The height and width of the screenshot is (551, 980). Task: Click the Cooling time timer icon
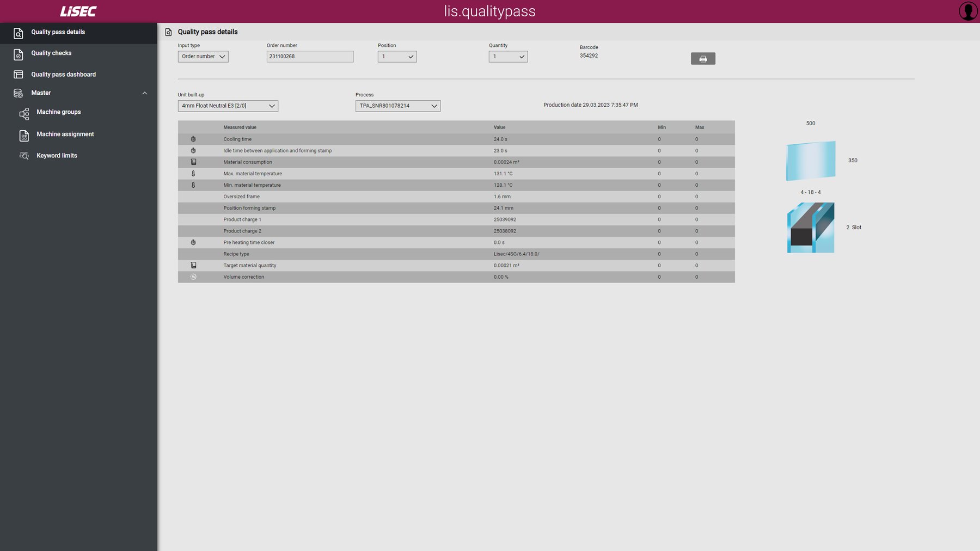(x=193, y=139)
